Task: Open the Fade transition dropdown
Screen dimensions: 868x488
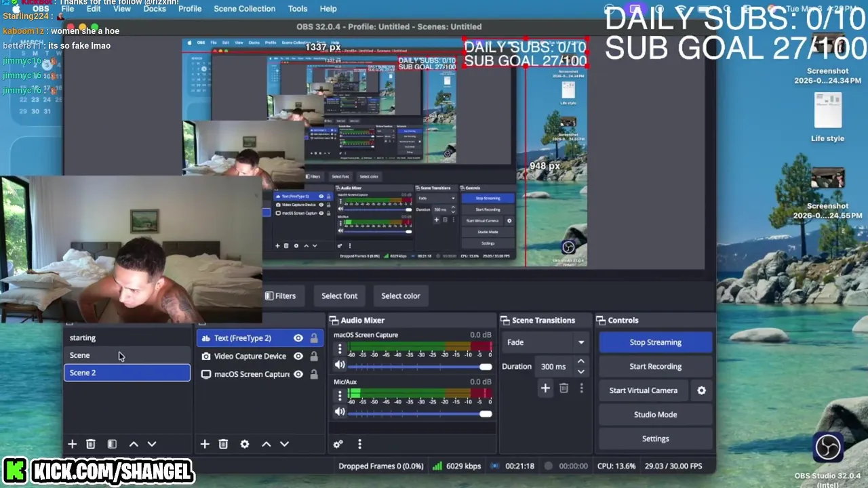Action: pos(546,342)
